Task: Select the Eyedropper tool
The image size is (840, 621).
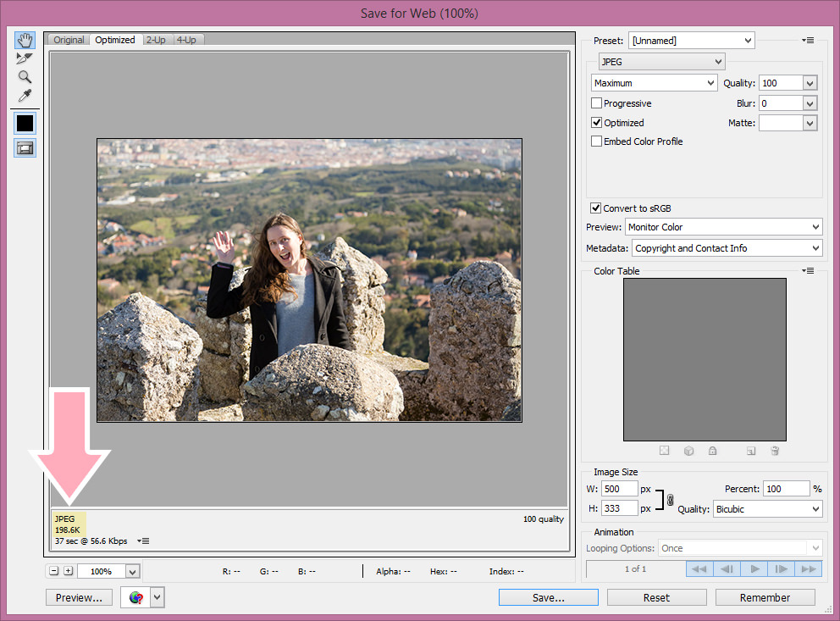Action: point(25,95)
